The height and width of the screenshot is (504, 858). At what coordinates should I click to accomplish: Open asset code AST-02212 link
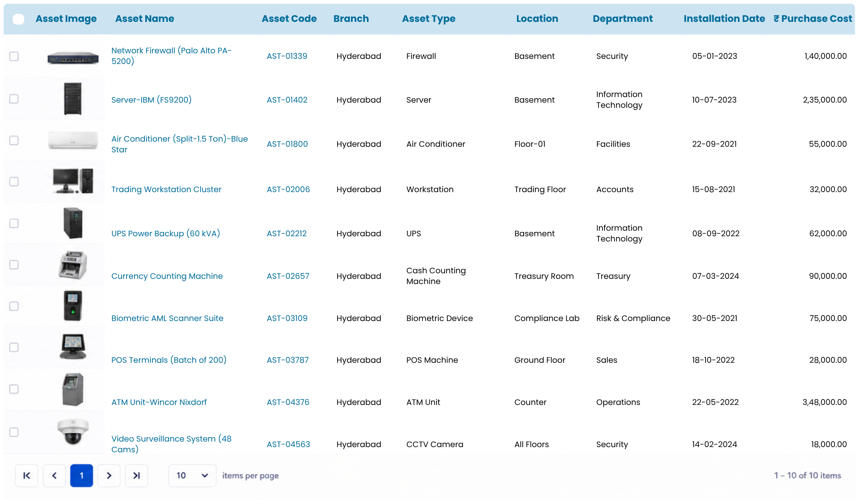point(287,234)
